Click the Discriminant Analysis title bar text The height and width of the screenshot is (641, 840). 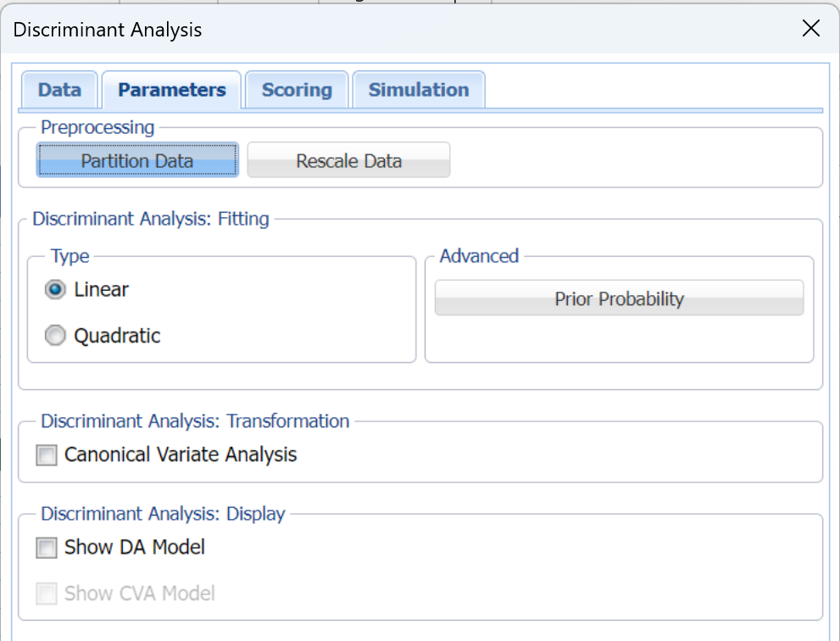pyautogui.click(x=108, y=31)
